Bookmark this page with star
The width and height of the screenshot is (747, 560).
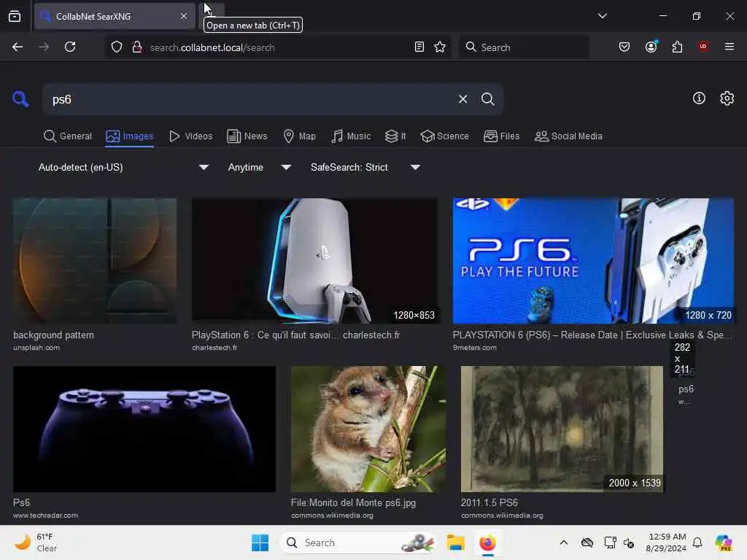440,47
